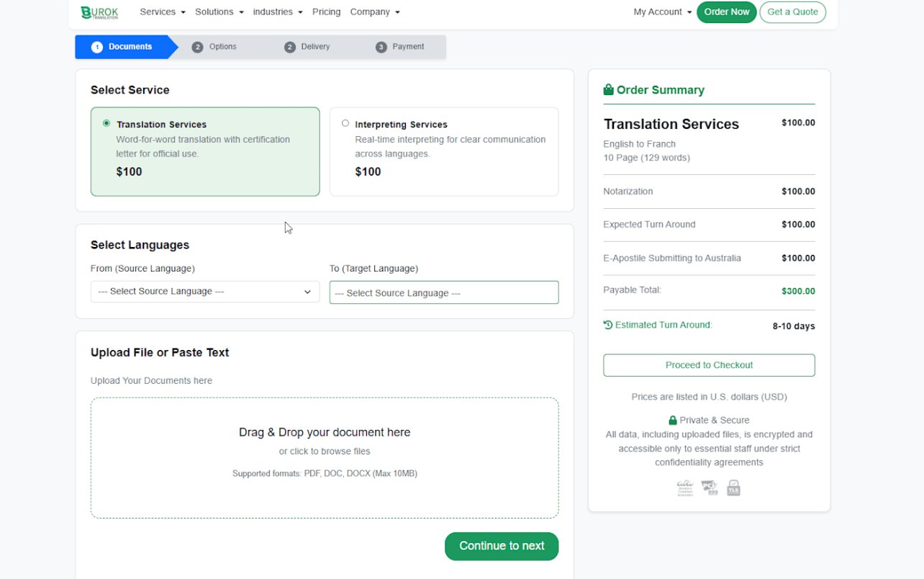
Task: Click step 1 Documents circle icon
Action: coord(97,47)
